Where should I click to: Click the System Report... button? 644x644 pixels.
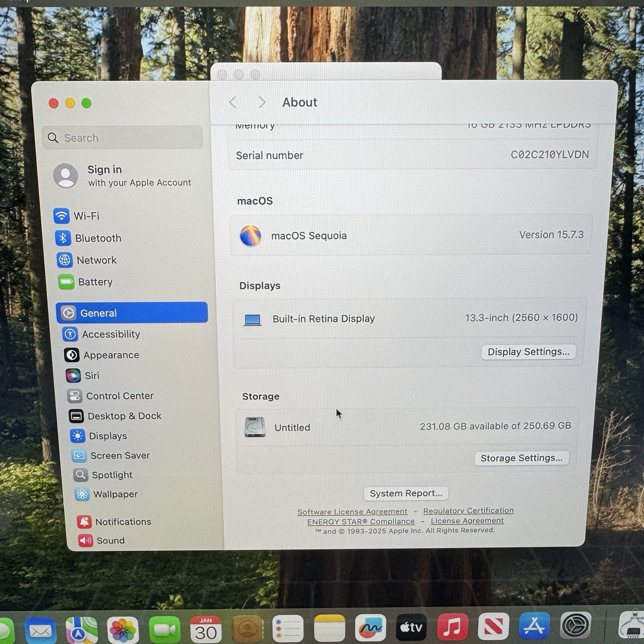coord(406,493)
